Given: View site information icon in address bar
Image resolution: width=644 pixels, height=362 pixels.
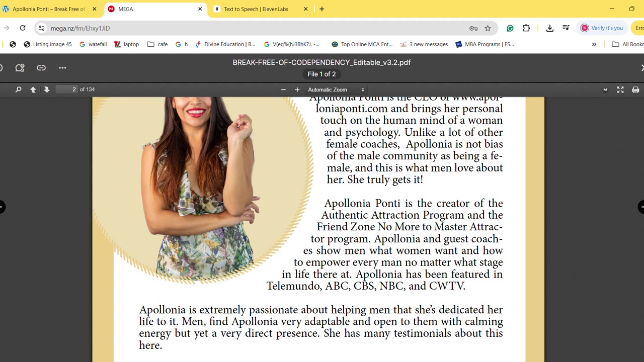Looking at the screenshot, I should click(42, 28).
